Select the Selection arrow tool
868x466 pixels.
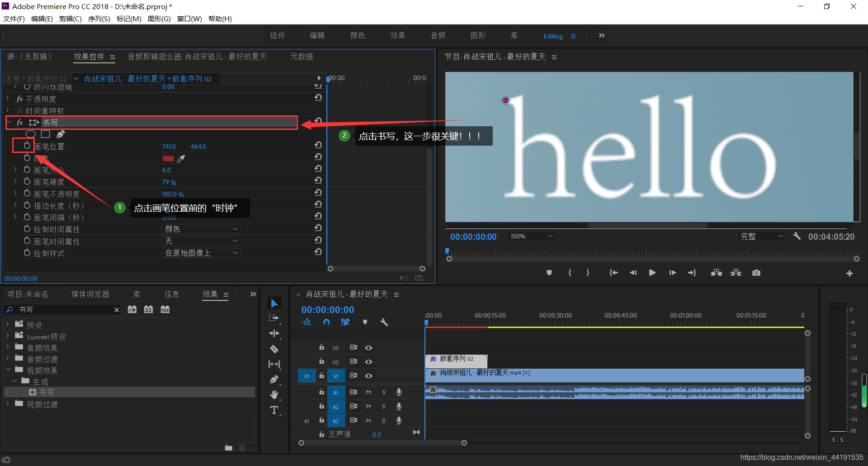(x=274, y=303)
